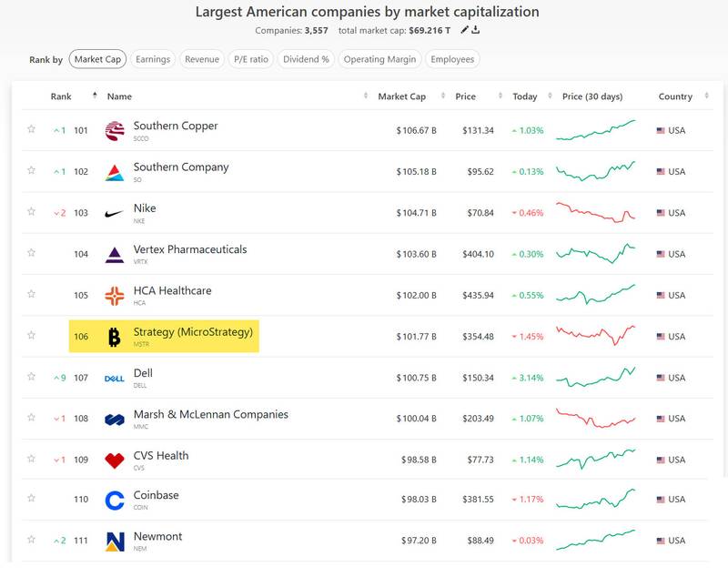Viewport: 728px width, 577px height.
Task: Rank companies by Revenue
Action: (202, 59)
